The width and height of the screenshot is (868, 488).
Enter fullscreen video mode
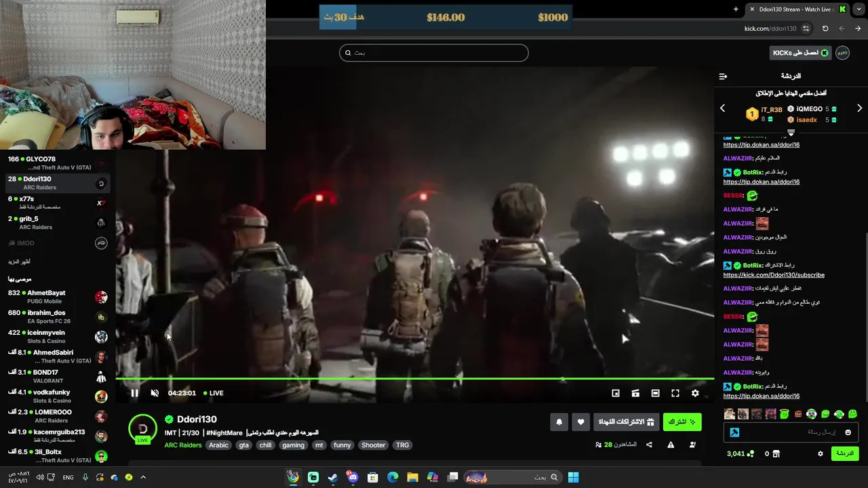click(675, 393)
